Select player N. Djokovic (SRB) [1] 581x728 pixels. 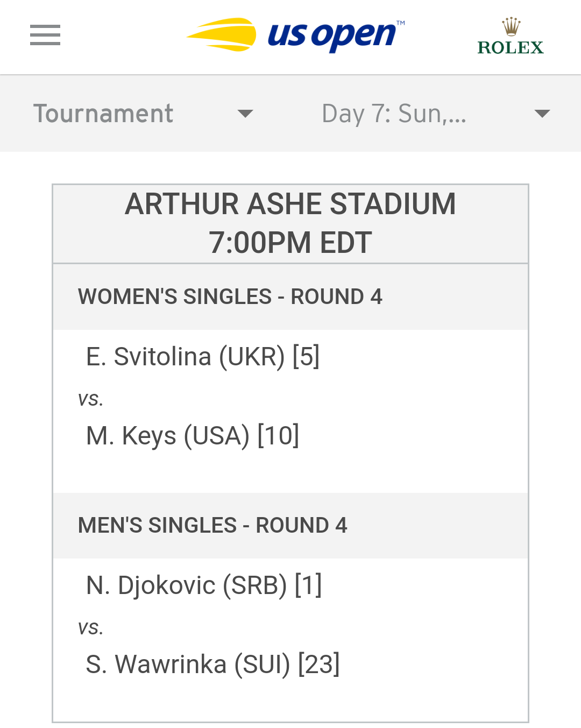click(x=204, y=585)
